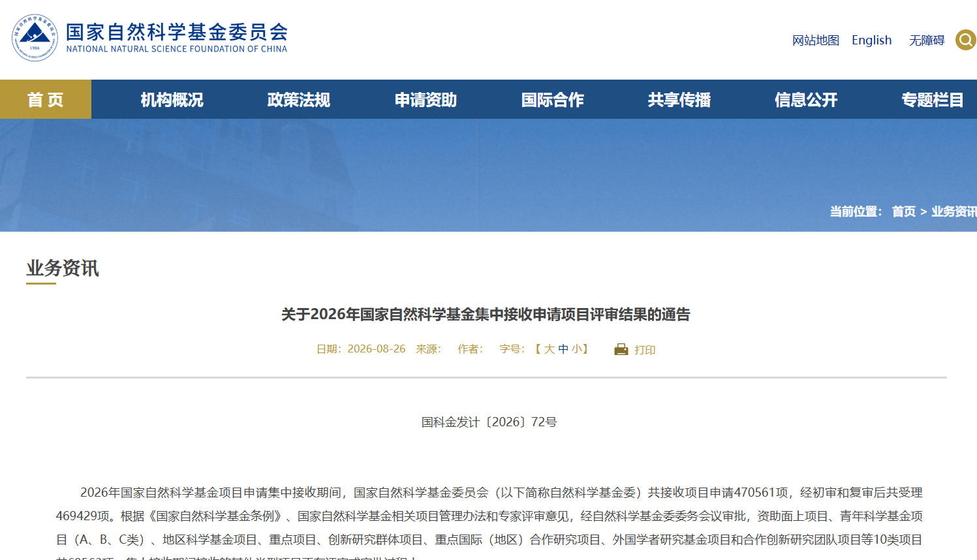
Task: Open the 信息公开 navigation menu
Action: click(x=806, y=100)
